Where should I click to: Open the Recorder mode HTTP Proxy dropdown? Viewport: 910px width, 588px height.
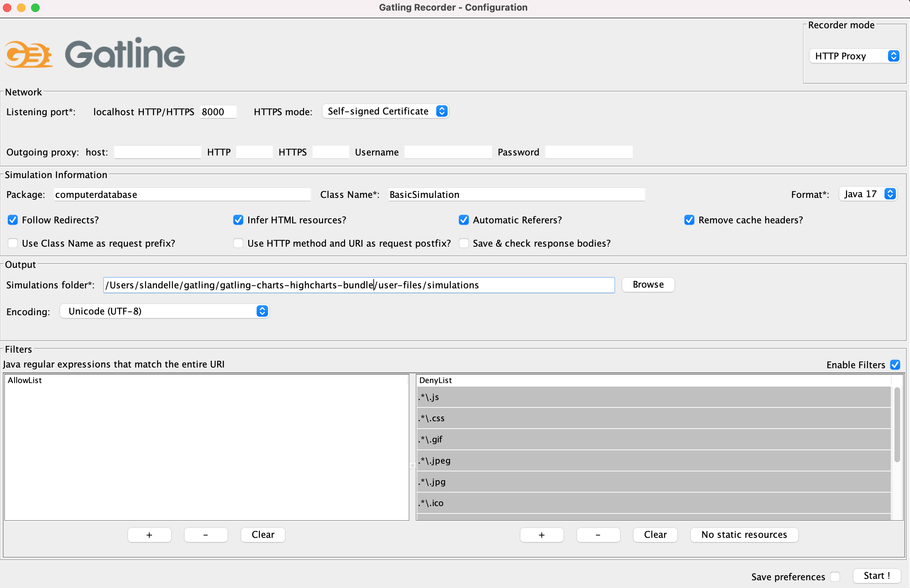[854, 56]
